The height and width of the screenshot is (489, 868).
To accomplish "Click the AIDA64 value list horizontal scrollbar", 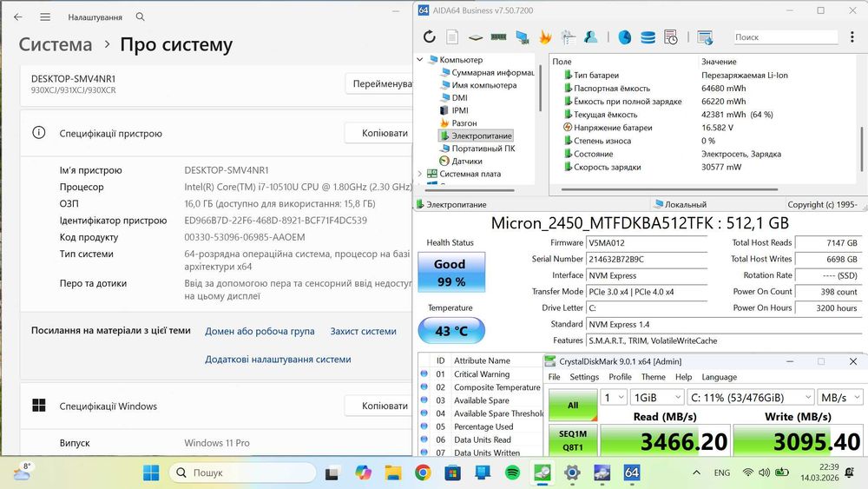I will [669, 190].
